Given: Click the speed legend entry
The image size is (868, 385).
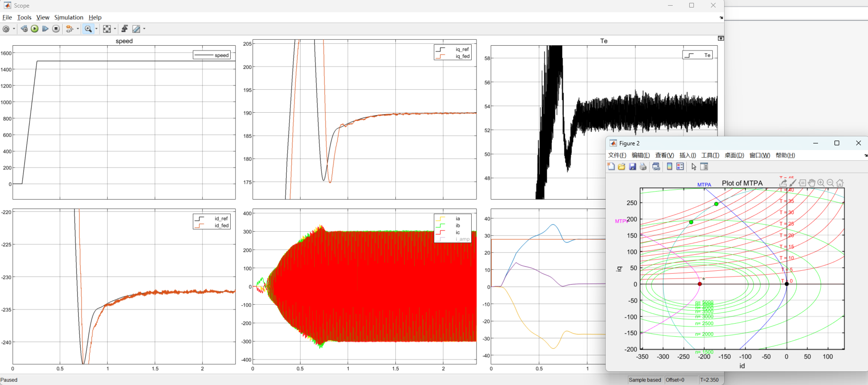Looking at the screenshot, I should click(x=211, y=55).
